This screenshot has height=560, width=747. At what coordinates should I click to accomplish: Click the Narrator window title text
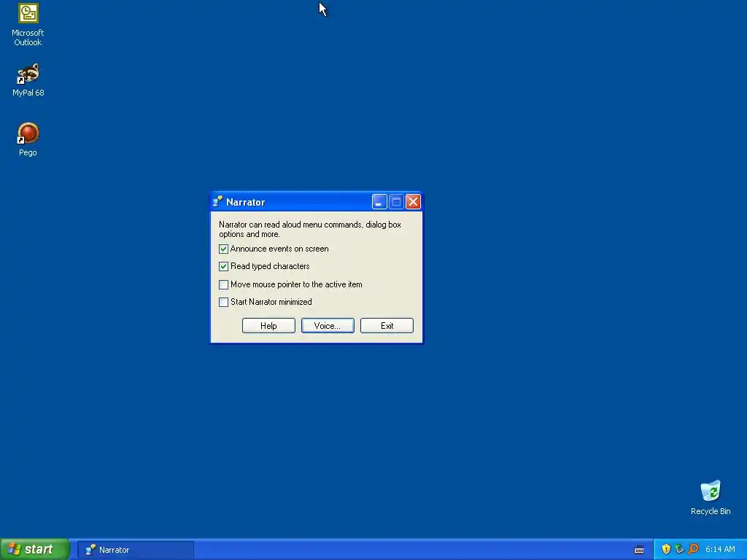(x=245, y=203)
